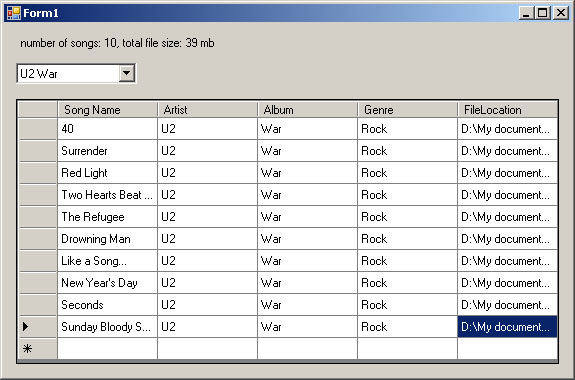Image resolution: width=575 pixels, height=380 pixels.
Task: Maximize the Form1 window
Action: pyautogui.click(x=543, y=13)
